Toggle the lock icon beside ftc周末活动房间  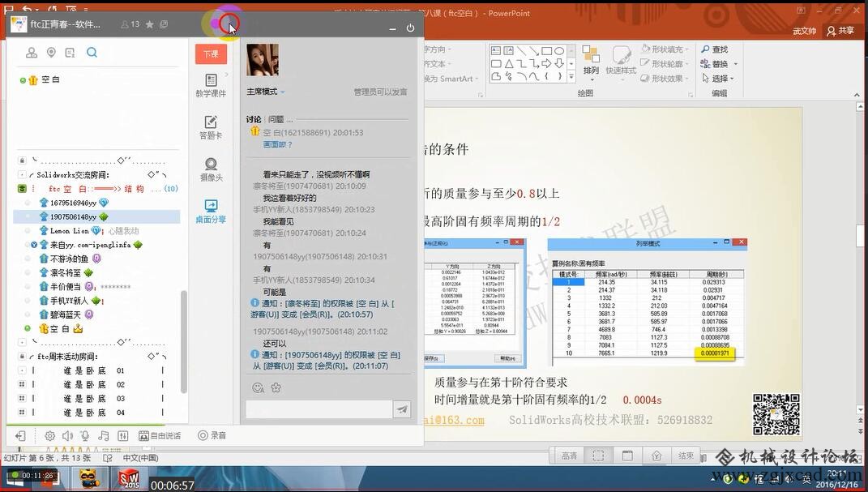(22, 357)
